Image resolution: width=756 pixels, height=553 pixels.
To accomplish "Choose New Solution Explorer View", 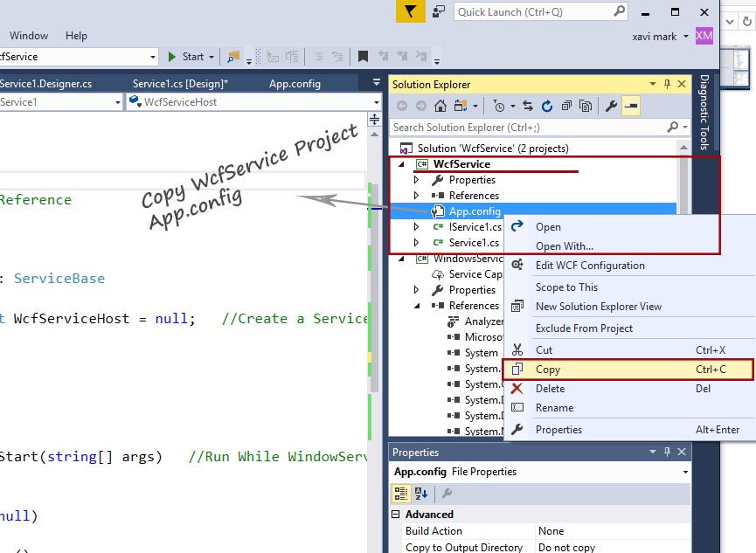I will [x=599, y=306].
